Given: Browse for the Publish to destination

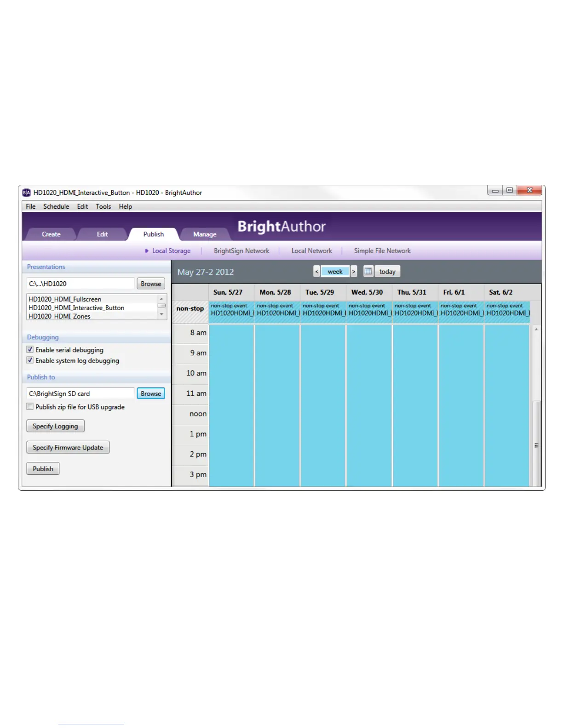Looking at the screenshot, I should pyautogui.click(x=151, y=393).
